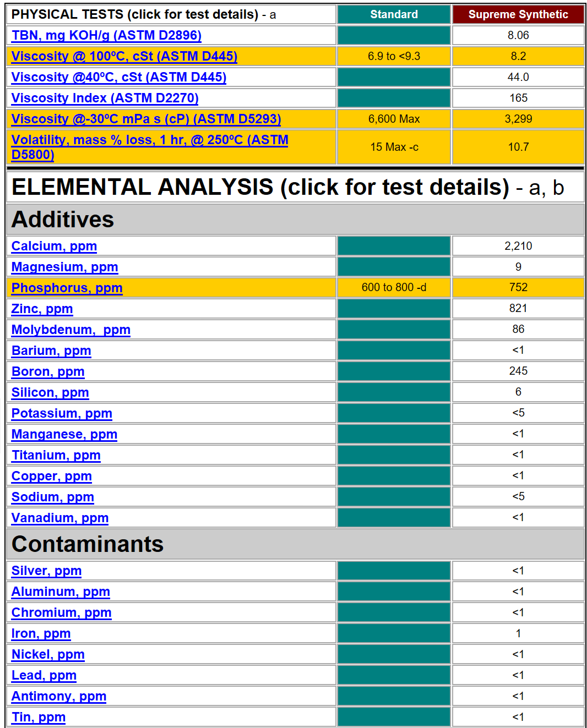Click the Tin, ppm link

[x=39, y=717]
